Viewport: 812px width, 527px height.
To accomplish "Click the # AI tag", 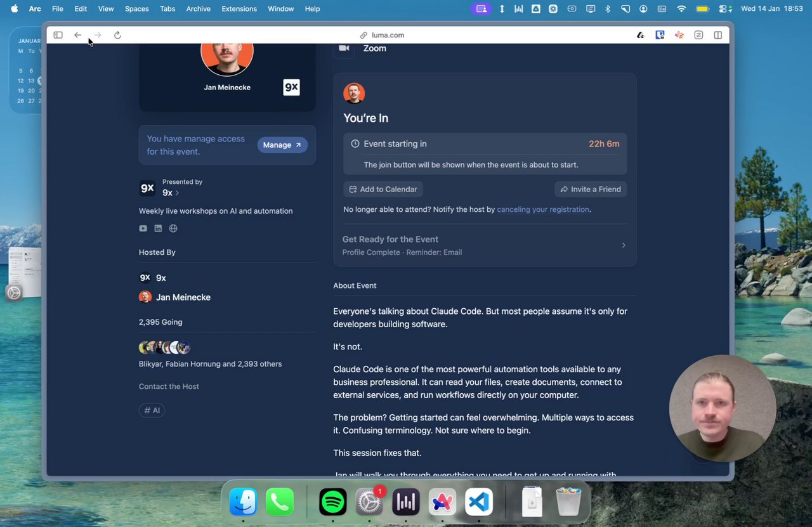I will pyautogui.click(x=152, y=410).
